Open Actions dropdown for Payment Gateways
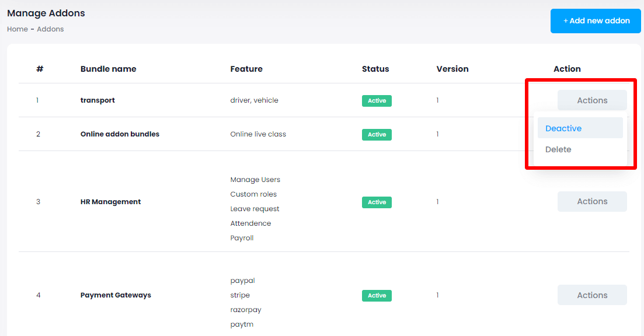The image size is (644, 336). 591,295
